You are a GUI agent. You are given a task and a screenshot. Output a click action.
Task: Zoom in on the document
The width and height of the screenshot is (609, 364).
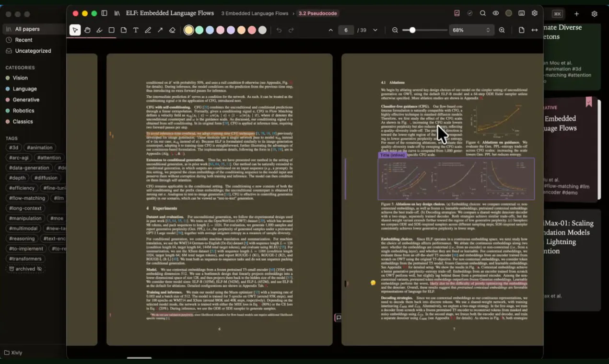pos(502,30)
